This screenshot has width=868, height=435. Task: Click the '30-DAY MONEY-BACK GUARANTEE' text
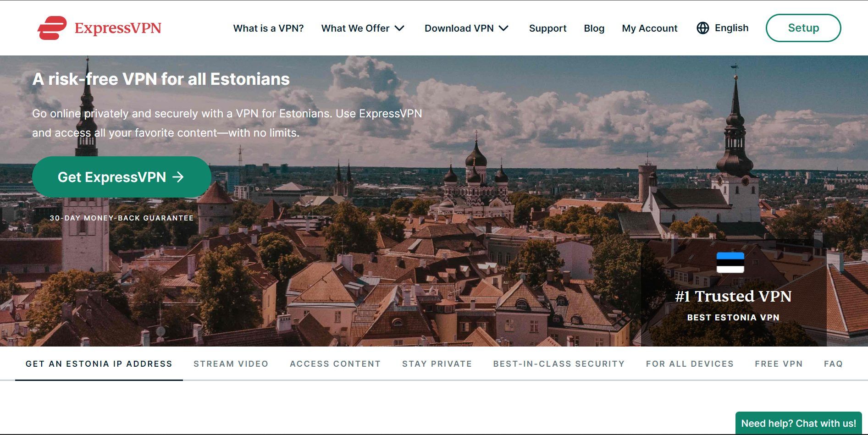[122, 218]
